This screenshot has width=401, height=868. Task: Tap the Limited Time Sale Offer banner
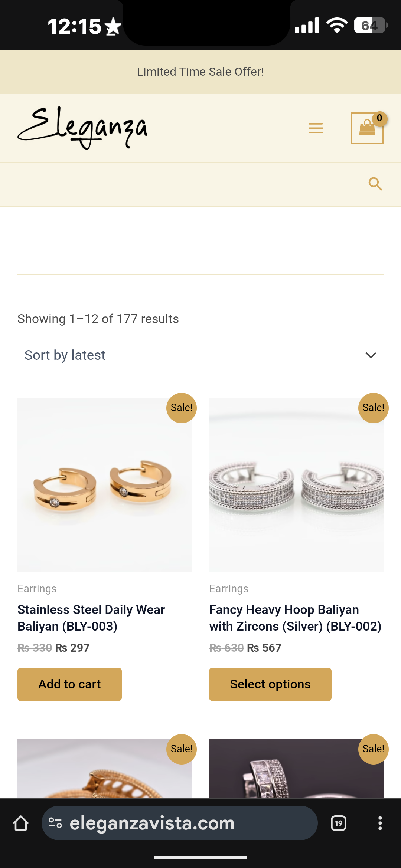[200, 72]
